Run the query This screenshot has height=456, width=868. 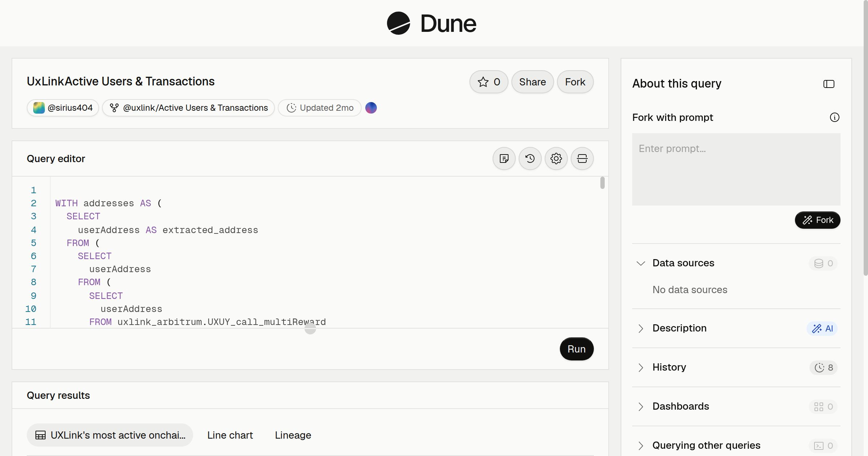click(576, 349)
